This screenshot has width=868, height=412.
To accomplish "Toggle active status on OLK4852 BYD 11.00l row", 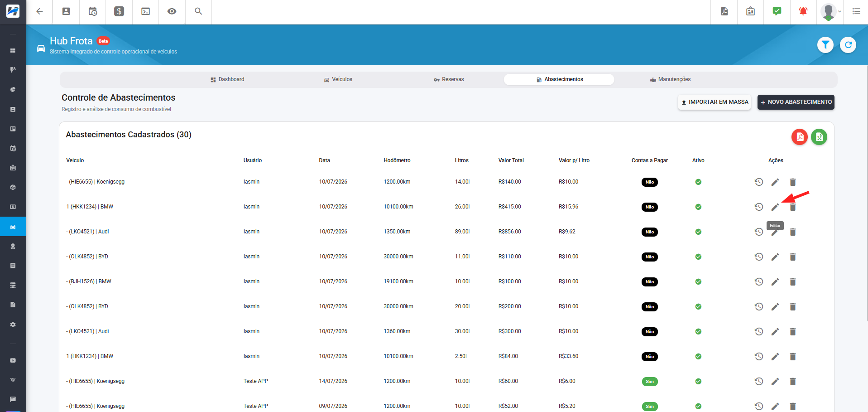I will tap(698, 257).
